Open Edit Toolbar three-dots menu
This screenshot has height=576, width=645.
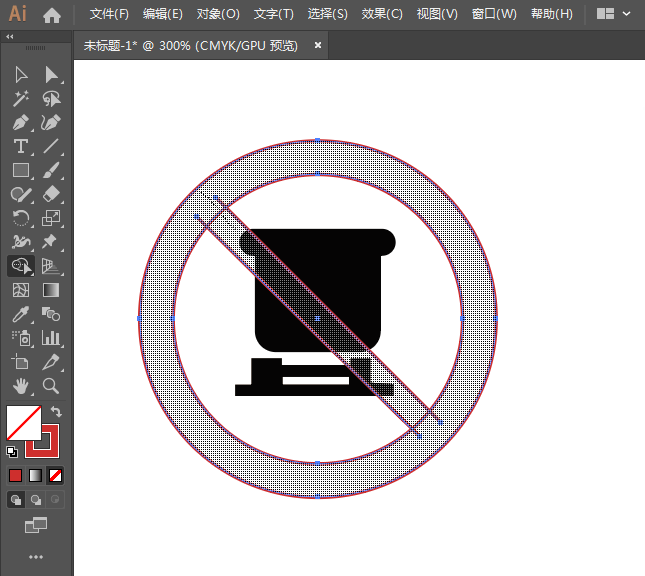point(36,556)
